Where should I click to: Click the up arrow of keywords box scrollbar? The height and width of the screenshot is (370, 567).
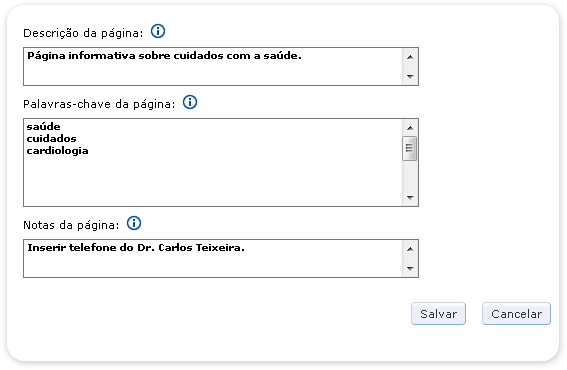pos(410,128)
